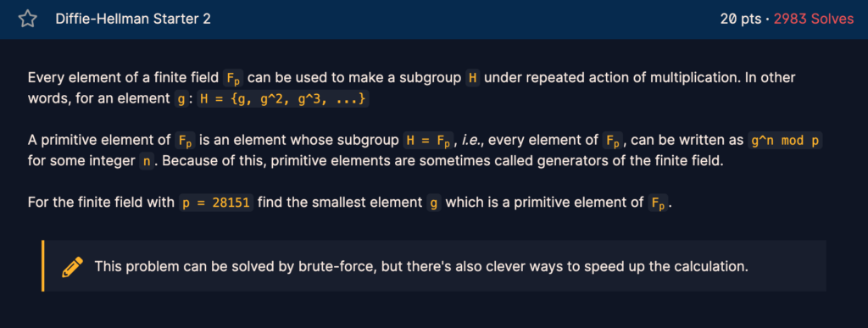This screenshot has height=328, width=868.
Task: Open the Diffie-Hellman Starter 2 title
Action: (x=133, y=19)
